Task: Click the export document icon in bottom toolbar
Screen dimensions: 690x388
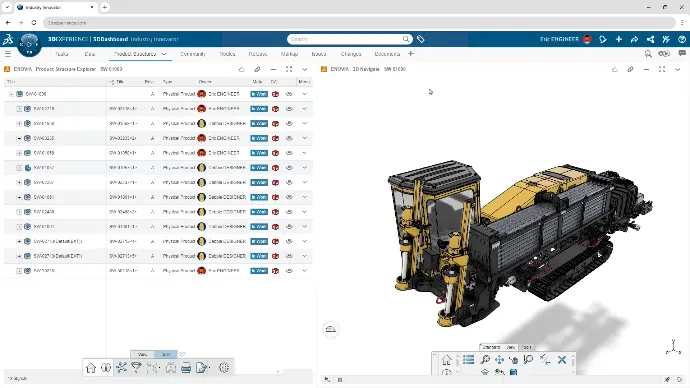Action: click(202, 368)
